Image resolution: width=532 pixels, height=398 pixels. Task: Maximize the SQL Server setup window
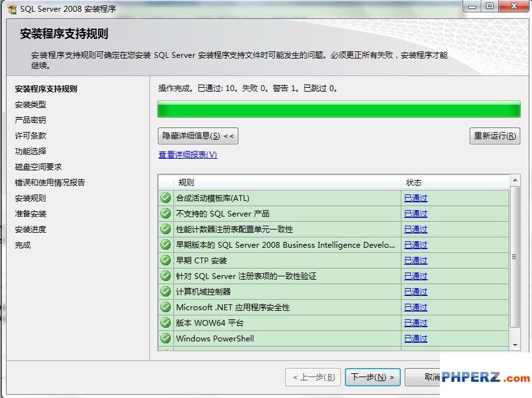click(490, 7)
